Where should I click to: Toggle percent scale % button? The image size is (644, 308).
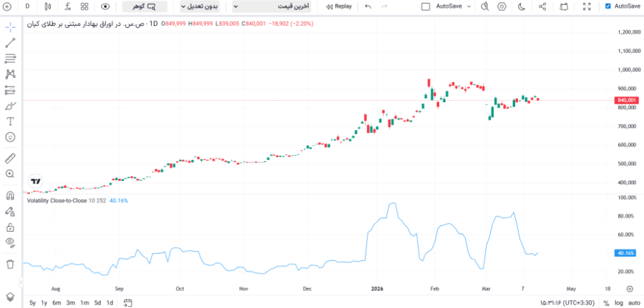click(x=606, y=303)
